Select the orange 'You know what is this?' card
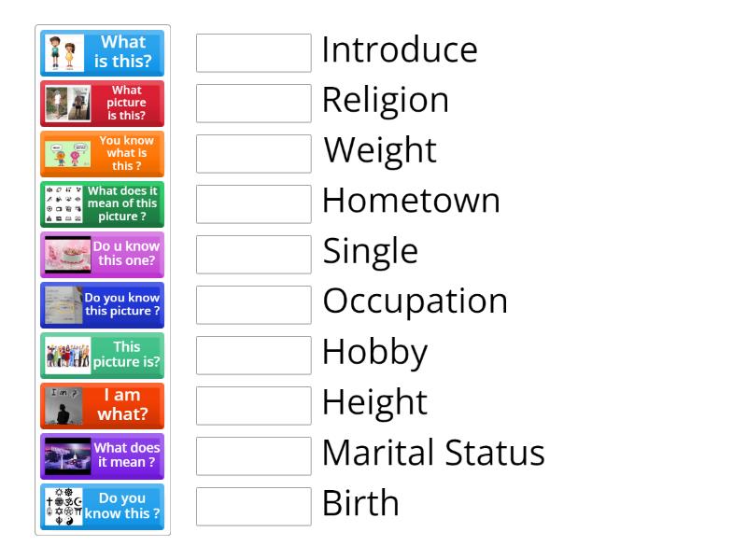 (x=102, y=154)
